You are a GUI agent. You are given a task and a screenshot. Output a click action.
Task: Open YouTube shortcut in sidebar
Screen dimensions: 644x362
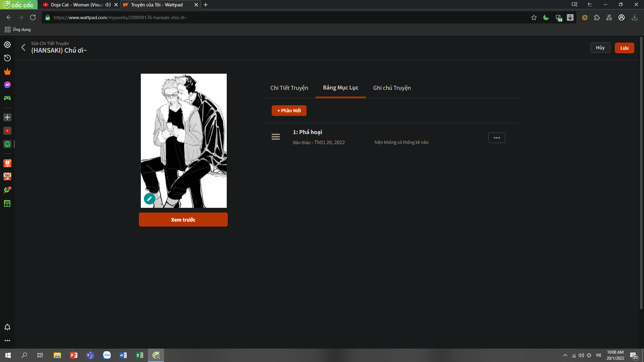7,131
